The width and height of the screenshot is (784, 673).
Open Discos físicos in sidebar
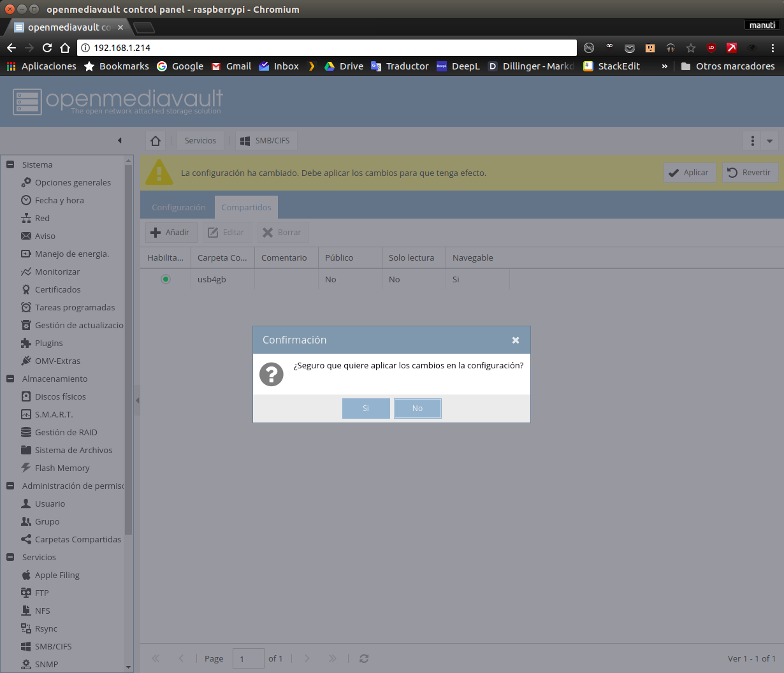coord(60,396)
